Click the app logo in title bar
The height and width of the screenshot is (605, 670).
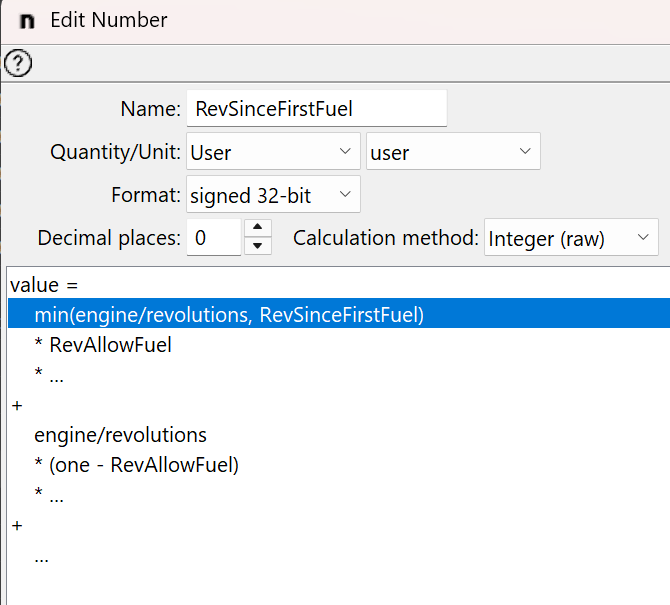point(27,20)
